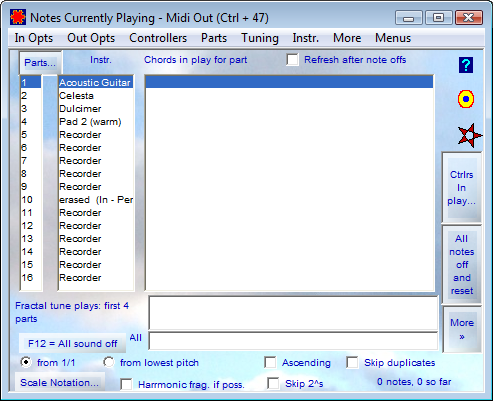Select Pad 2 (warm) instrument
493x401 pixels.
(96, 122)
